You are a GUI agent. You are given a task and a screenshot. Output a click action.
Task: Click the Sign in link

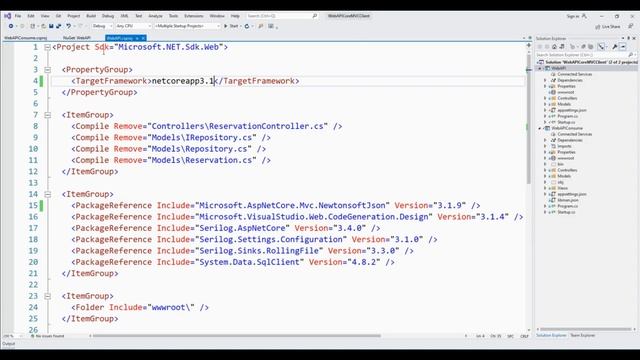point(573,16)
